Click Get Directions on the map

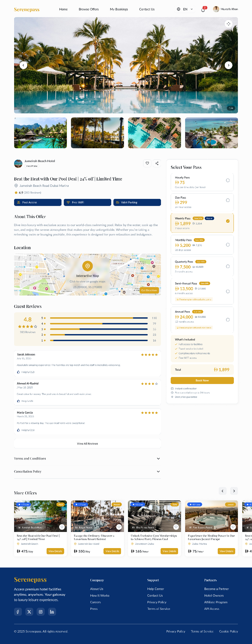click(149, 290)
